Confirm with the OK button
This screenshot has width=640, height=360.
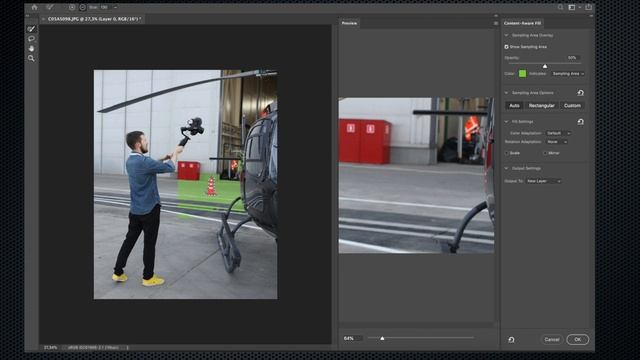point(578,340)
